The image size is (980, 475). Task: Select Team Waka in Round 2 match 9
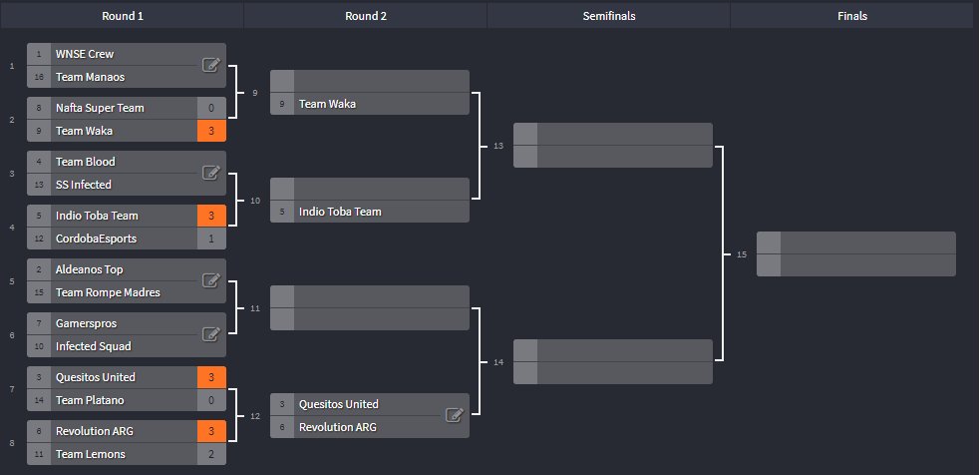[x=327, y=104]
